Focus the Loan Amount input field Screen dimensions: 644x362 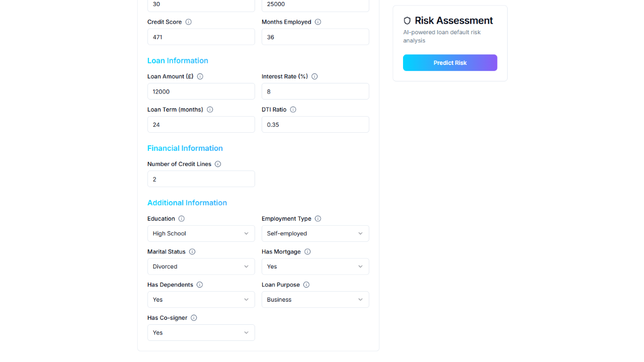click(x=201, y=92)
